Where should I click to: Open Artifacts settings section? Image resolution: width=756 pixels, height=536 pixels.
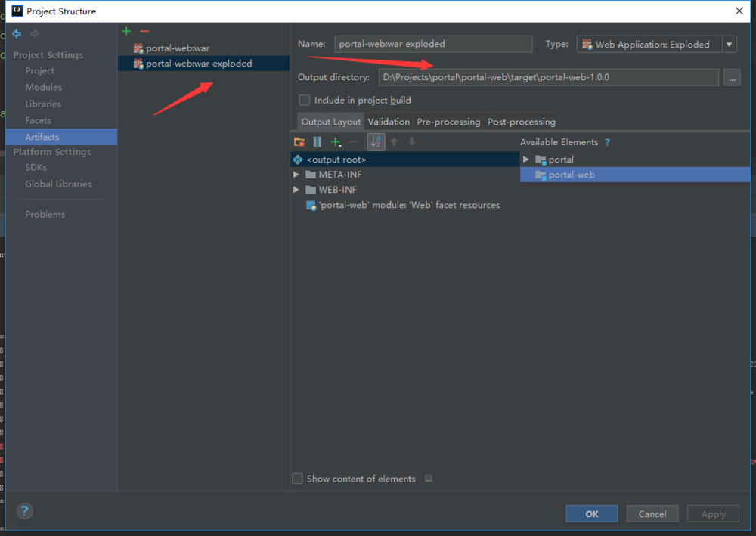[61, 137]
